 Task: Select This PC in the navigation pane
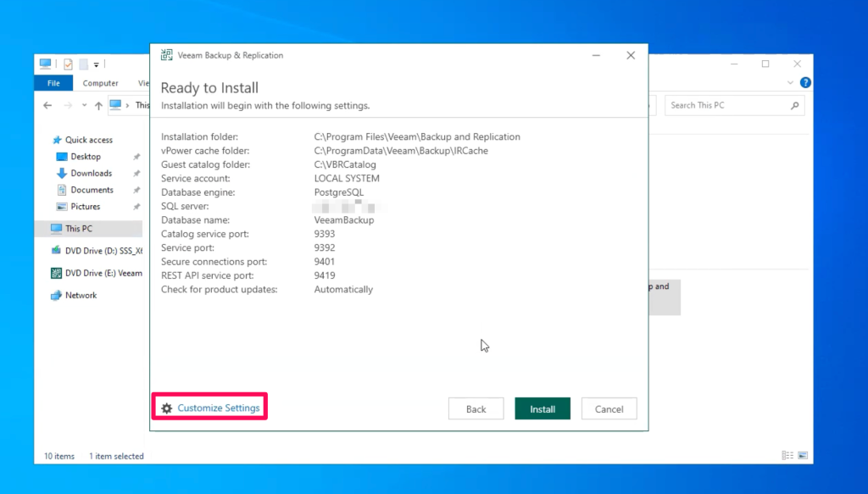click(x=88, y=229)
